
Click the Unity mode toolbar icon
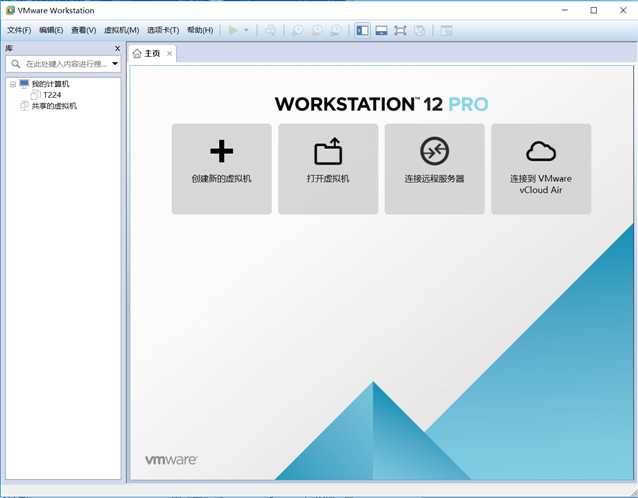coord(420,31)
